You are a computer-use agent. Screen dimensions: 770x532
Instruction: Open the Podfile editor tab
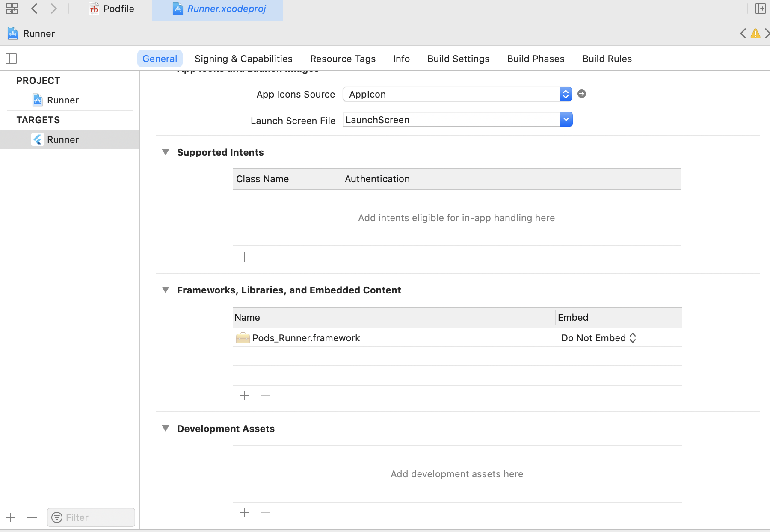click(x=112, y=9)
